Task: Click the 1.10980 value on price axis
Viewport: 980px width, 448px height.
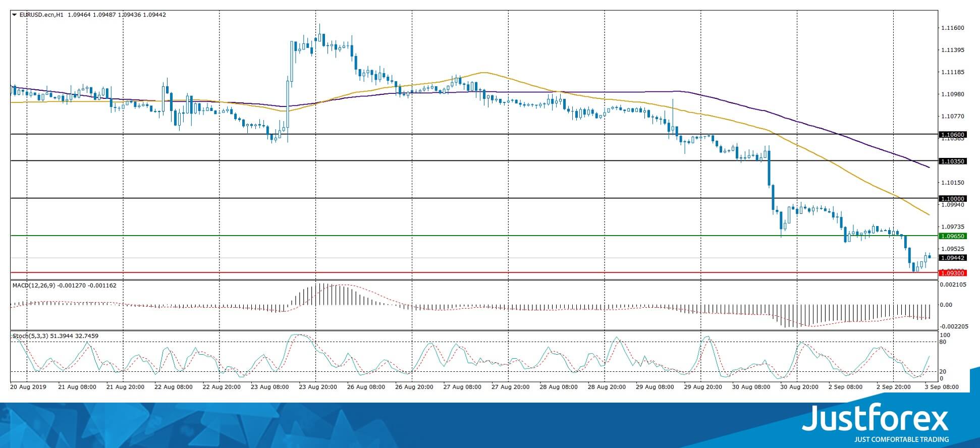Action: 953,94
